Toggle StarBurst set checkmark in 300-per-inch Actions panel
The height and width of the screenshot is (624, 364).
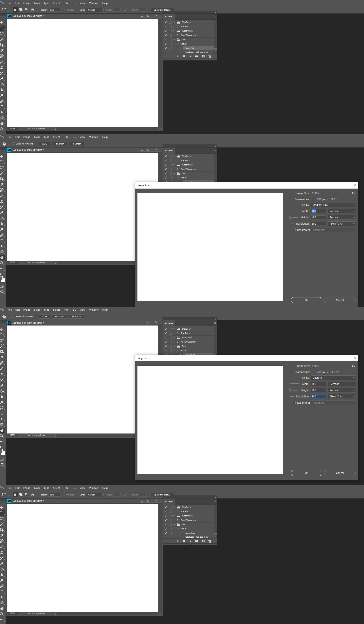point(166,22)
